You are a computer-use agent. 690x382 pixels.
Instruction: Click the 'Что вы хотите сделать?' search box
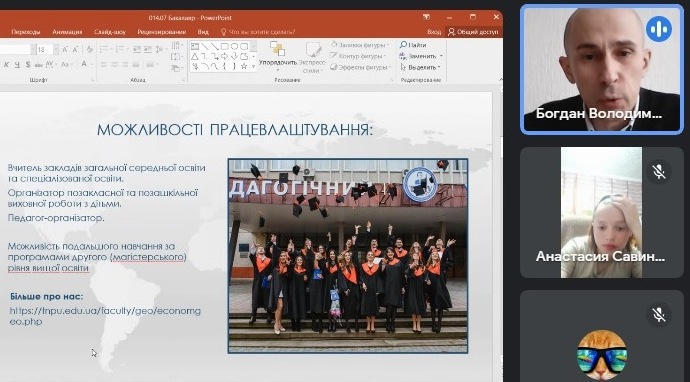[258, 32]
